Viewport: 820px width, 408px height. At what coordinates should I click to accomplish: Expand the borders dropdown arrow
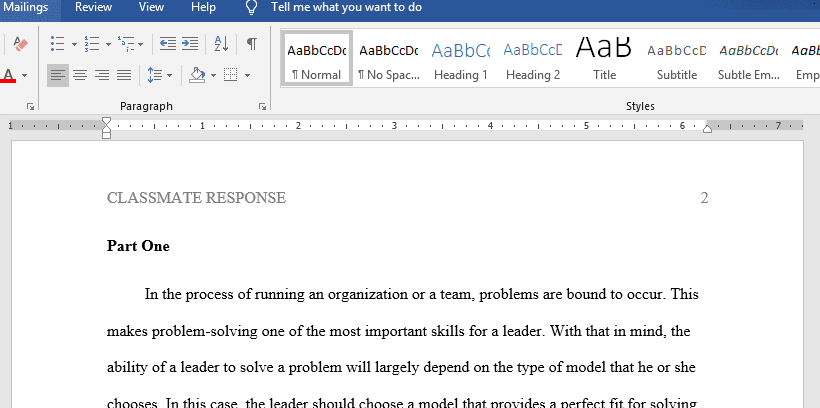coord(247,75)
